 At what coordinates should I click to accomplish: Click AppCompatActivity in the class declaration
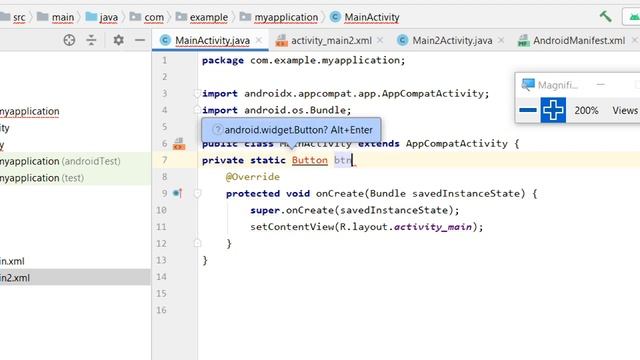click(x=457, y=143)
